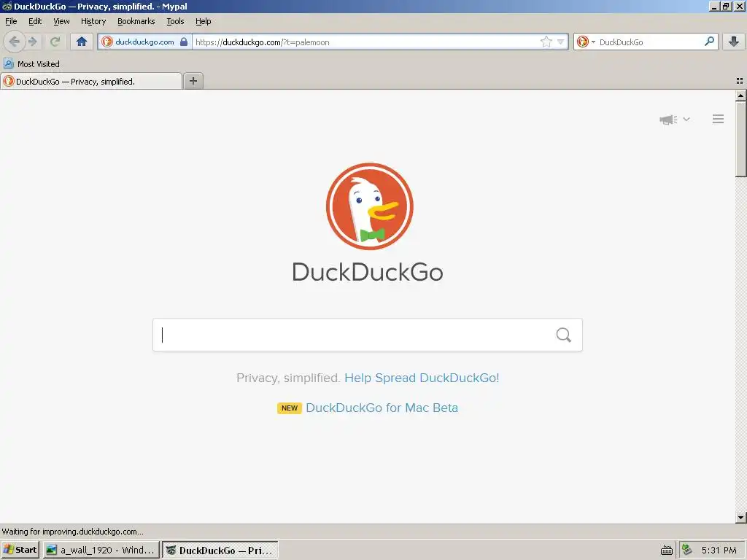The width and height of the screenshot is (747, 560).
Task: Click scrollbar down arrow
Action: pyautogui.click(x=740, y=517)
